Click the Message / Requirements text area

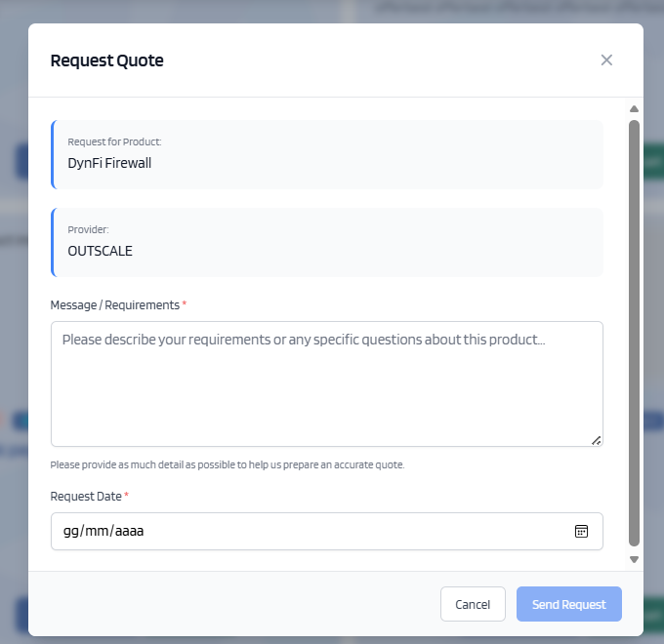pos(326,383)
